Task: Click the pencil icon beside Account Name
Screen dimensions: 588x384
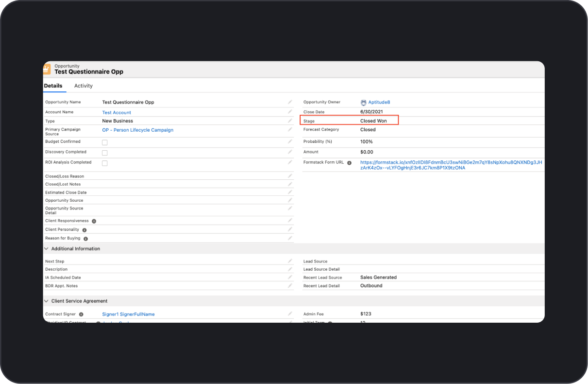Action: click(289, 112)
